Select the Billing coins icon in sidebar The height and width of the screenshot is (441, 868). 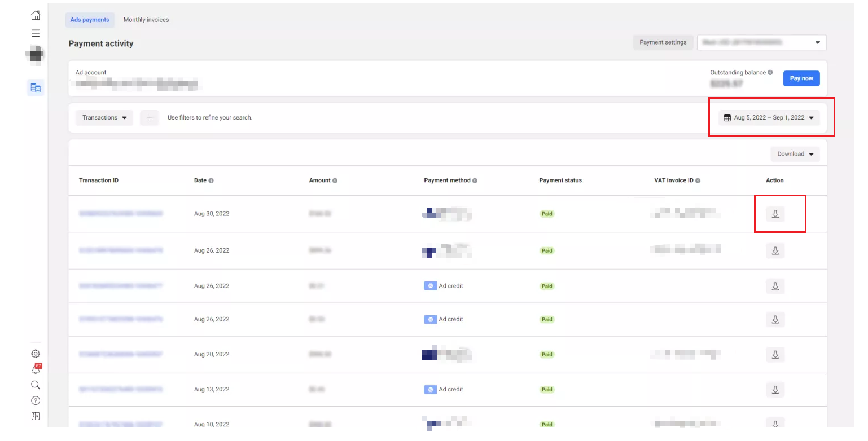tap(36, 87)
